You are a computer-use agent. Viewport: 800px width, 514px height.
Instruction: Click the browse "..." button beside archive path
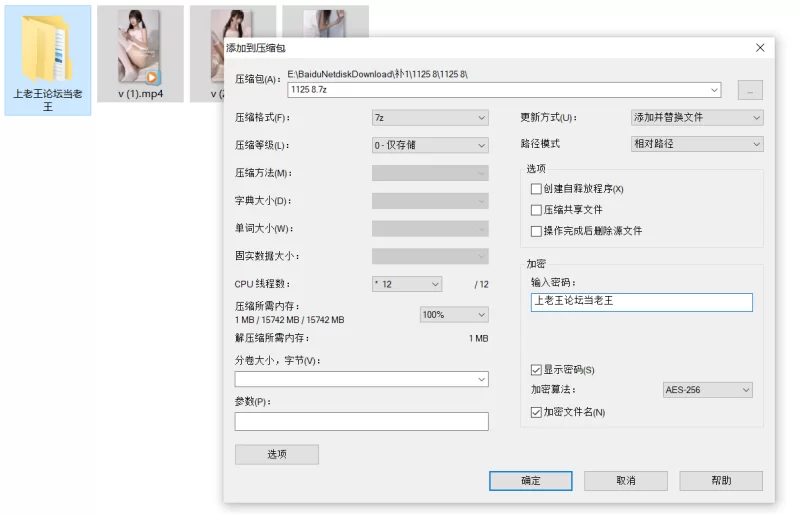[750, 90]
